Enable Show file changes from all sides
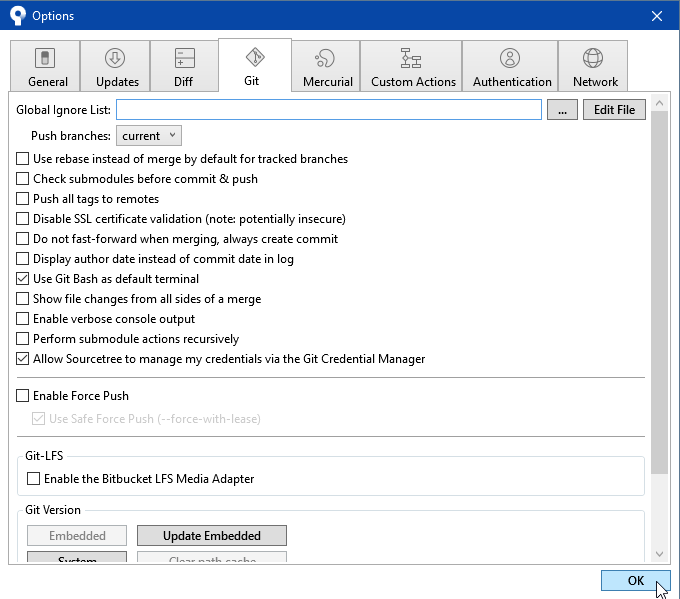 point(23,299)
